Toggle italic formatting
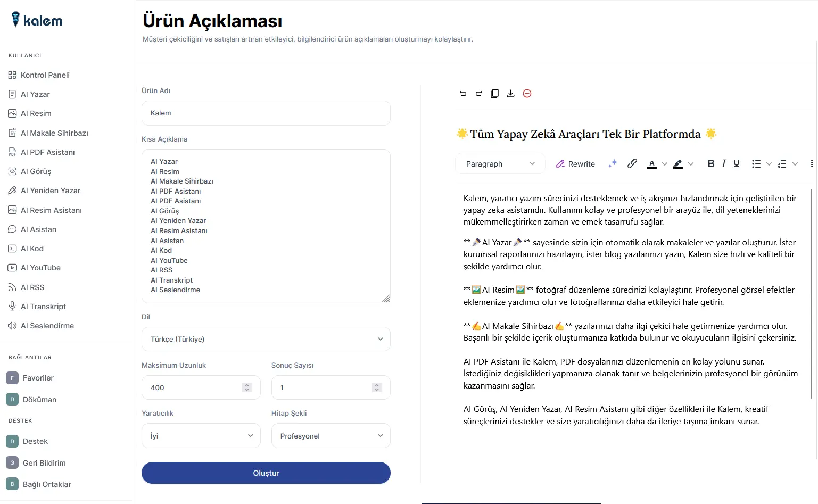This screenshot has width=818, height=504. pos(724,164)
